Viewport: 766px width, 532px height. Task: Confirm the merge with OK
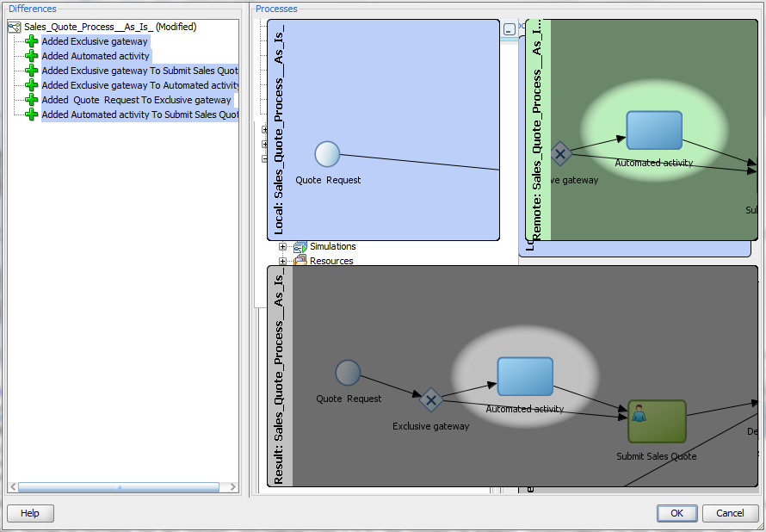(x=677, y=513)
